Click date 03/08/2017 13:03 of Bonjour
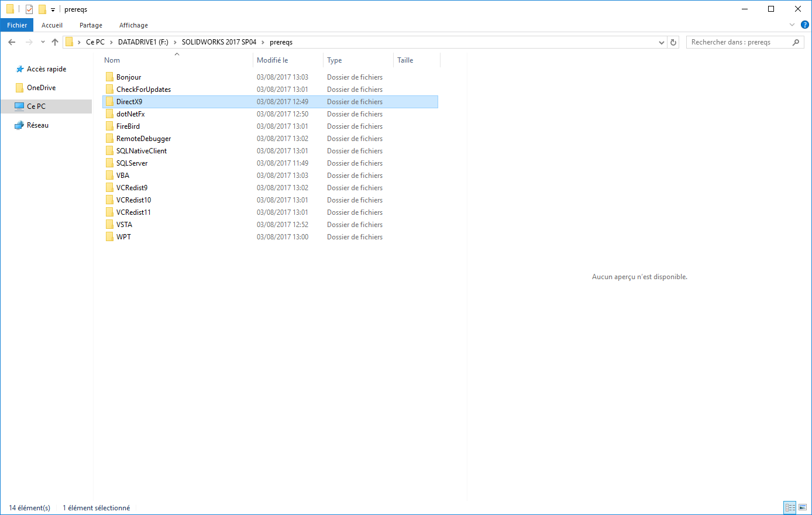This screenshot has width=812, height=515. click(x=283, y=77)
